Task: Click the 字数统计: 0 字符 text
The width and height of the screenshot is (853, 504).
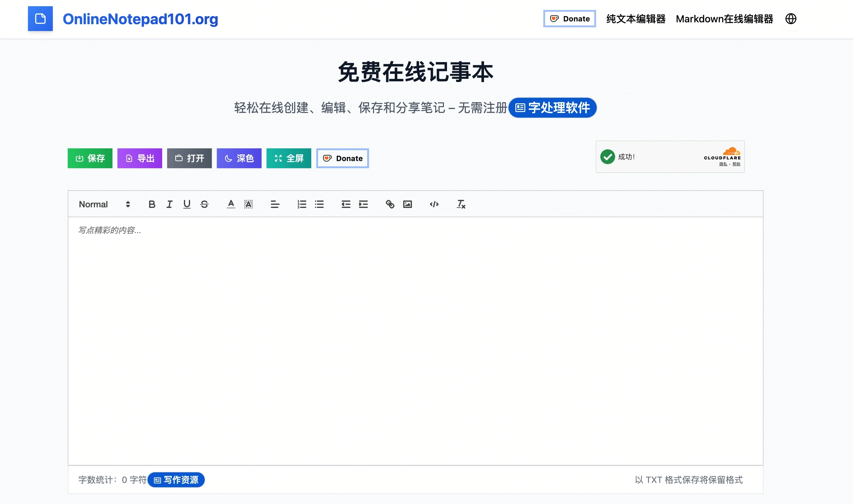Action: pos(112,480)
